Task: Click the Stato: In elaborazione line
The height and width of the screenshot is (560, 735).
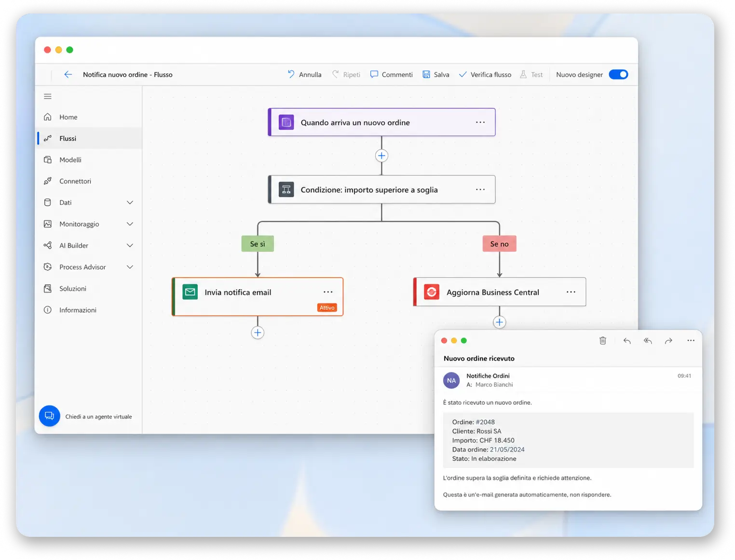Action: click(x=484, y=458)
